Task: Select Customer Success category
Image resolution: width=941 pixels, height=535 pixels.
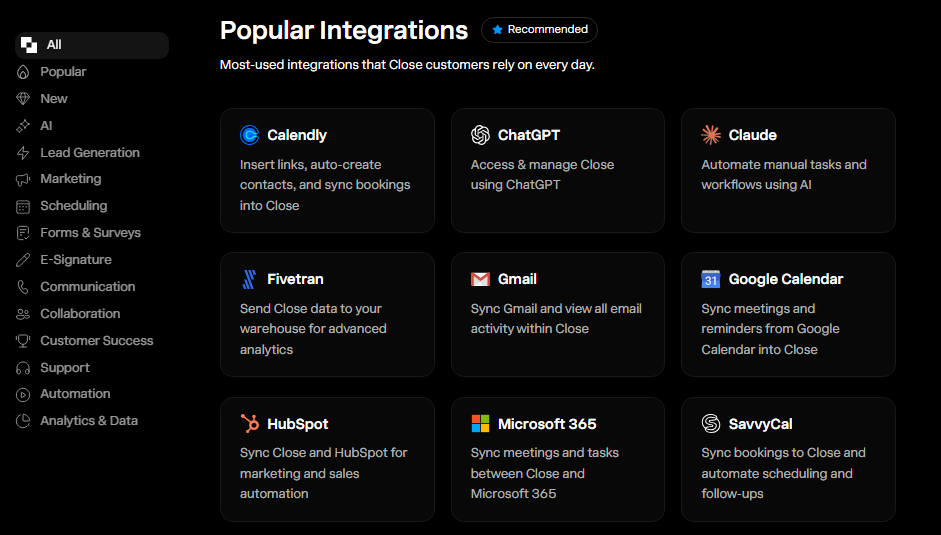Action: [x=97, y=341]
